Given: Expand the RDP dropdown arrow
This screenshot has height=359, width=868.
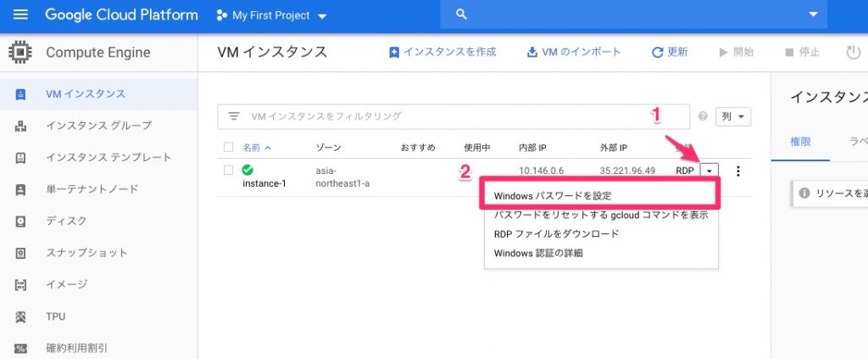Looking at the screenshot, I should coord(709,171).
